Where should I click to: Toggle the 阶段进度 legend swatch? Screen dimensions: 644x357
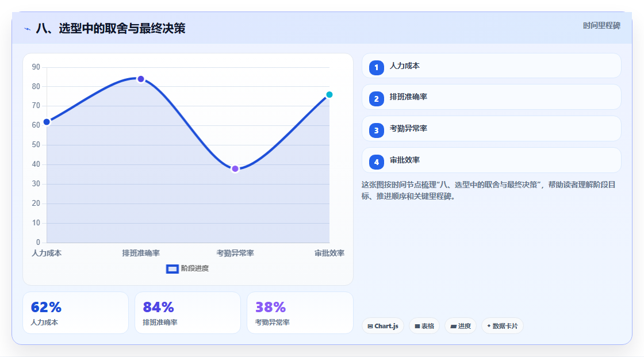[x=172, y=268]
